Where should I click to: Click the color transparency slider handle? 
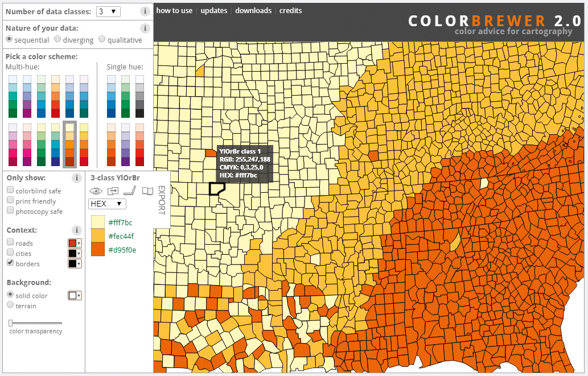tap(11, 323)
